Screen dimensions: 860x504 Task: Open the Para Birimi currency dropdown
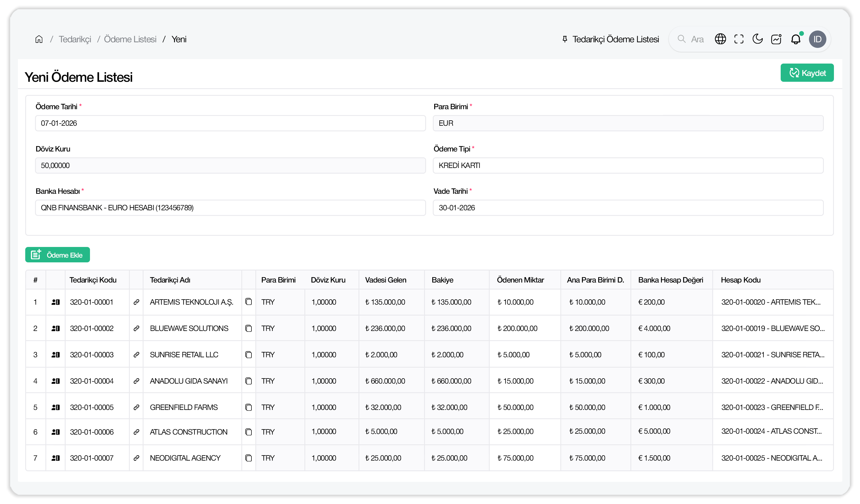[628, 123]
